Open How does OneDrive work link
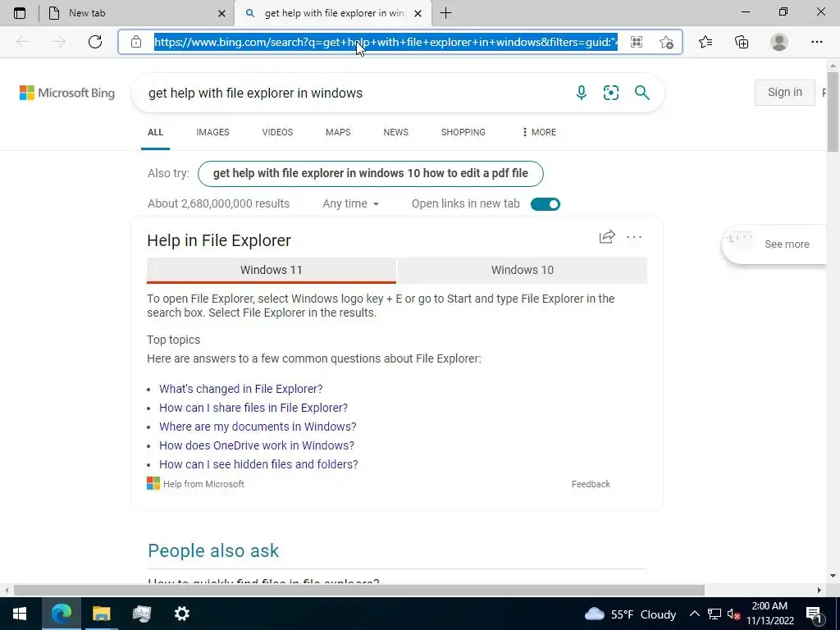The height and width of the screenshot is (630, 840). [x=257, y=445]
